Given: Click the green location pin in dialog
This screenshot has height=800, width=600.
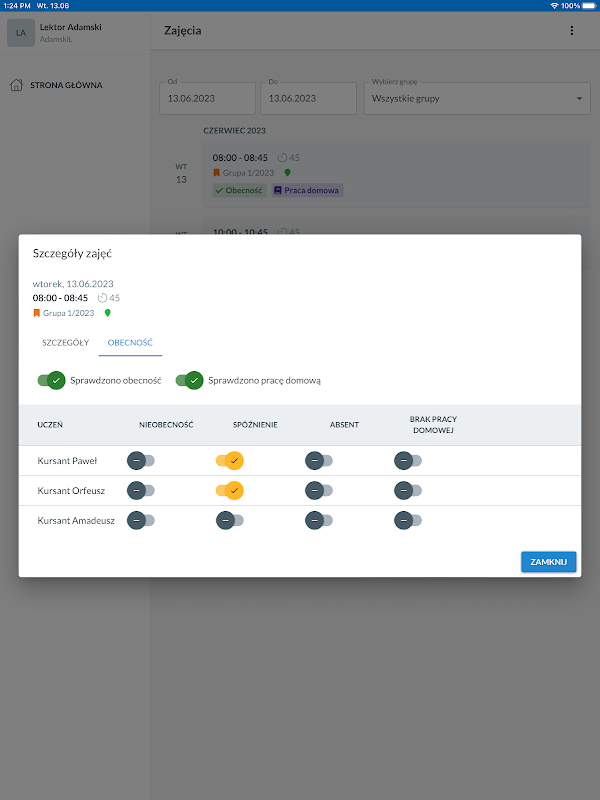Looking at the screenshot, I should click(x=108, y=313).
